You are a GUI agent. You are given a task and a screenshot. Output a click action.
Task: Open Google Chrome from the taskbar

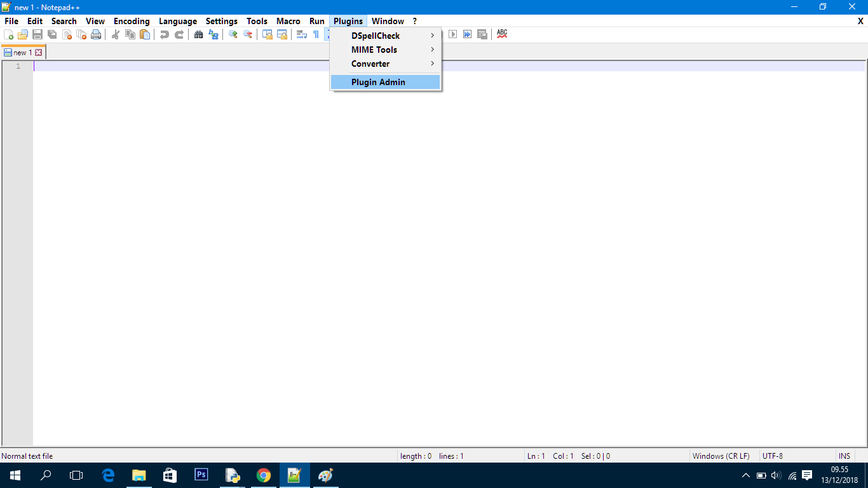[x=264, y=475]
